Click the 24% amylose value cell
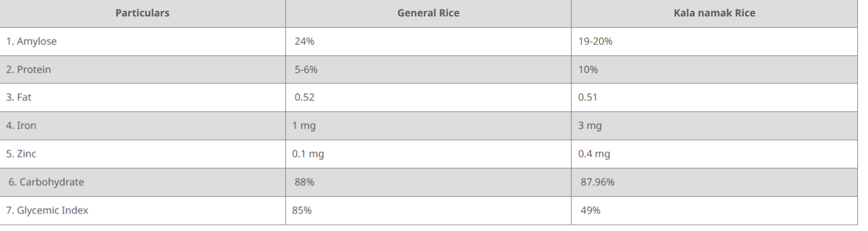This screenshot has width=868, height=231. click(305, 41)
